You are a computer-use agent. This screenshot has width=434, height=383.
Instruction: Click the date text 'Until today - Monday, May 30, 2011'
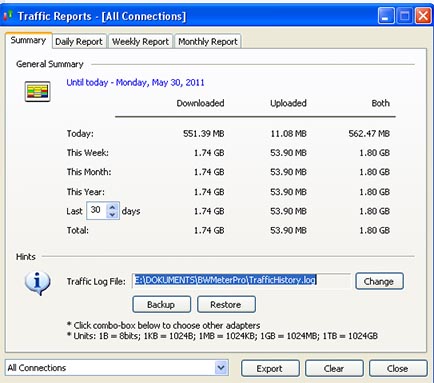coord(135,82)
